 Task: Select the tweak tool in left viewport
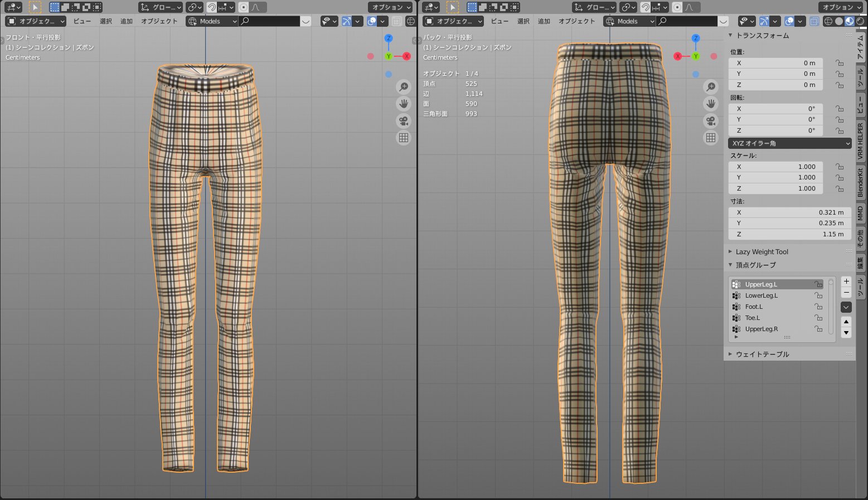click(35, 7)
